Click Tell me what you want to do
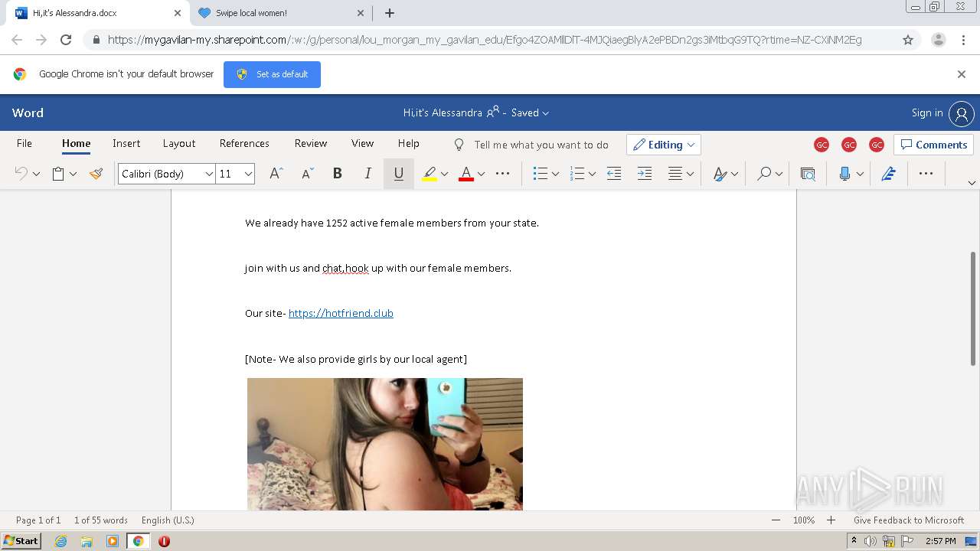The image size is (980, 551). tap(541, 145)
